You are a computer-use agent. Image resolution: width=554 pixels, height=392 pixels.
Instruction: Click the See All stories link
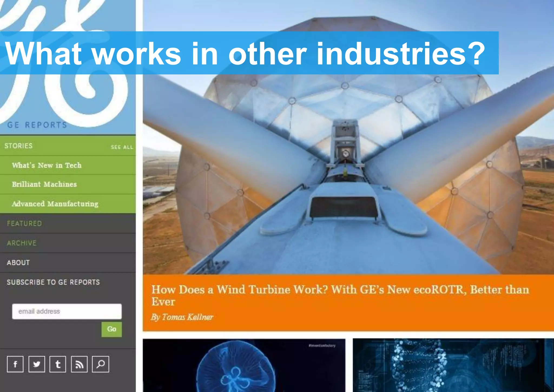122,147
